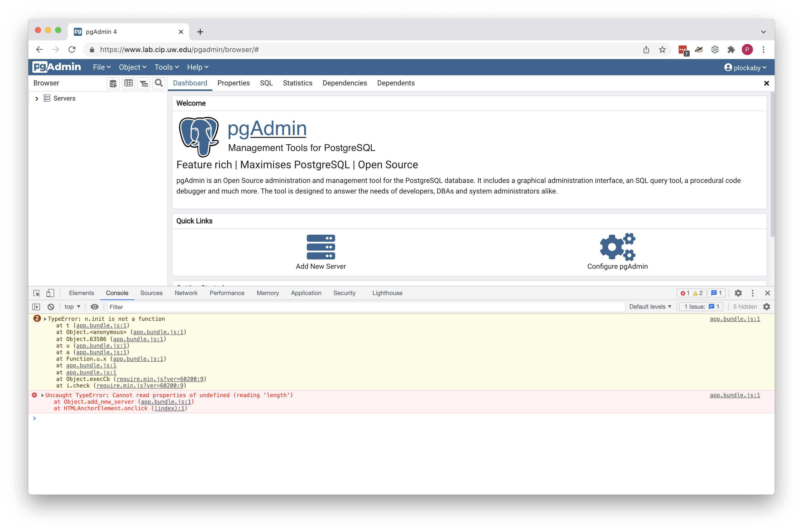Open the DevTools Network tab
Image resolution: width=803 pixels, height=532 pixels.
(x=186, y=293)
